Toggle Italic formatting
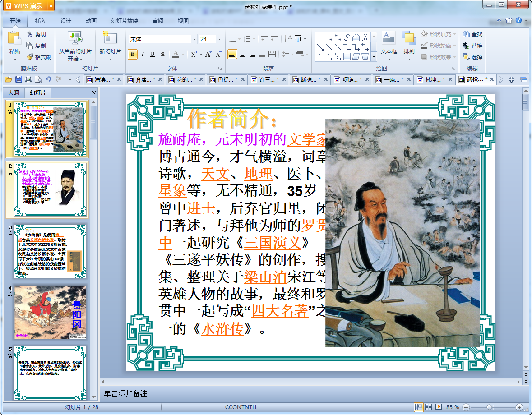Screen dimensions: 532x415 [x=143, y=54]
